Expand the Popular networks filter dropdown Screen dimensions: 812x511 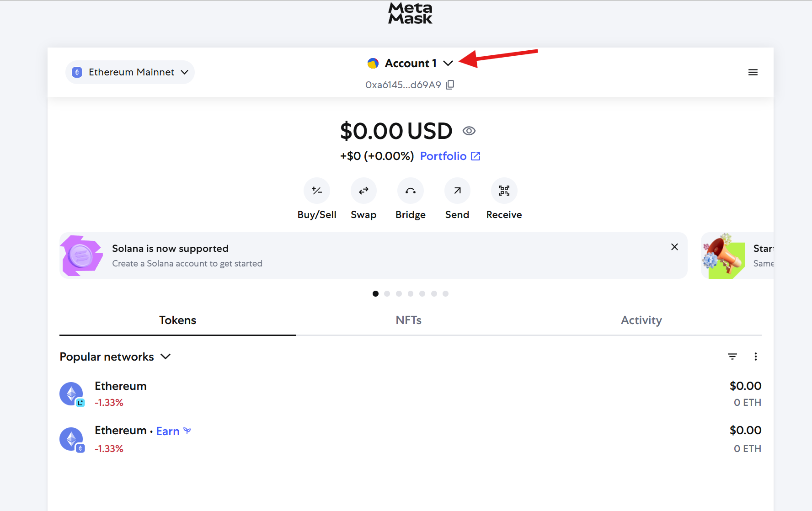(x=115, y=357)
